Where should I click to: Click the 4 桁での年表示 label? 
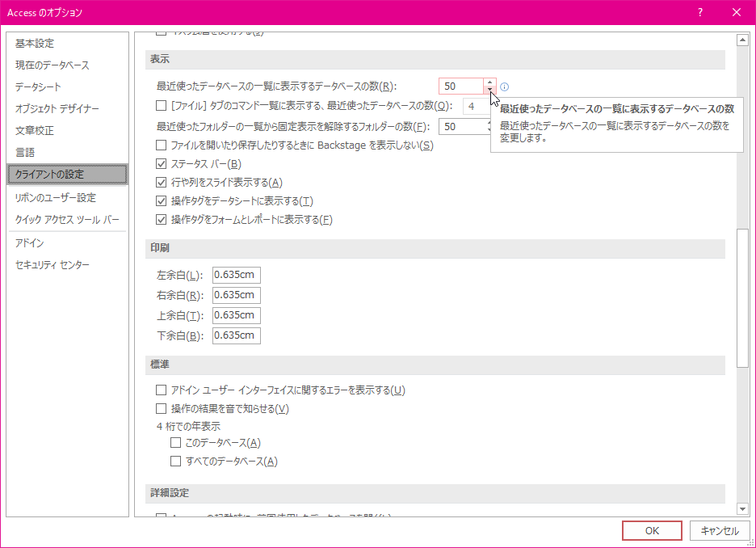[188, 427]
